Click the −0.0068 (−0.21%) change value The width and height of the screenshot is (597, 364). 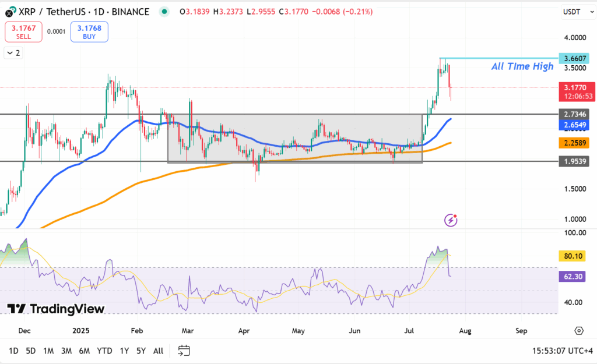342,12
